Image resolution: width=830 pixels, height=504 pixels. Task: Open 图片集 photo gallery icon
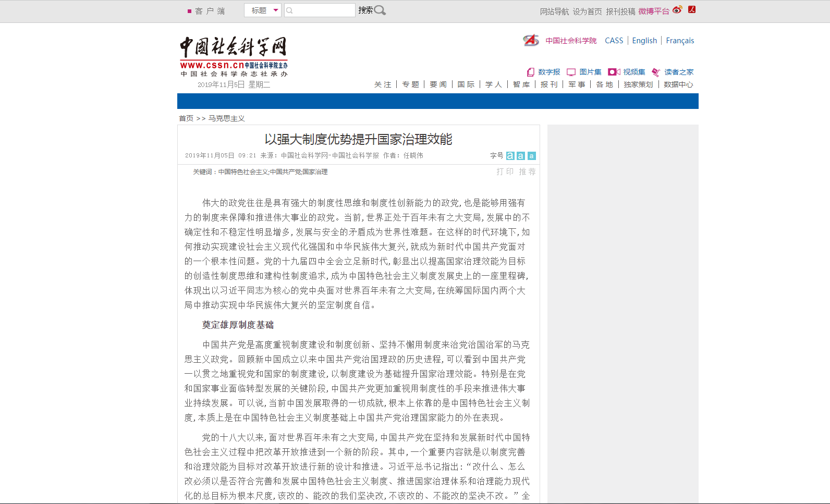click(x=571, y=72)
